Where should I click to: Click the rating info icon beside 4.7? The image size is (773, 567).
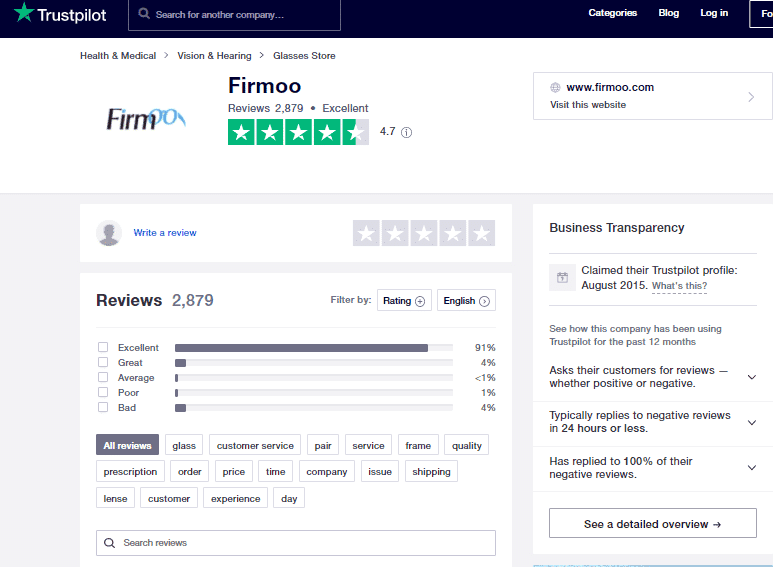pos(406,132)
